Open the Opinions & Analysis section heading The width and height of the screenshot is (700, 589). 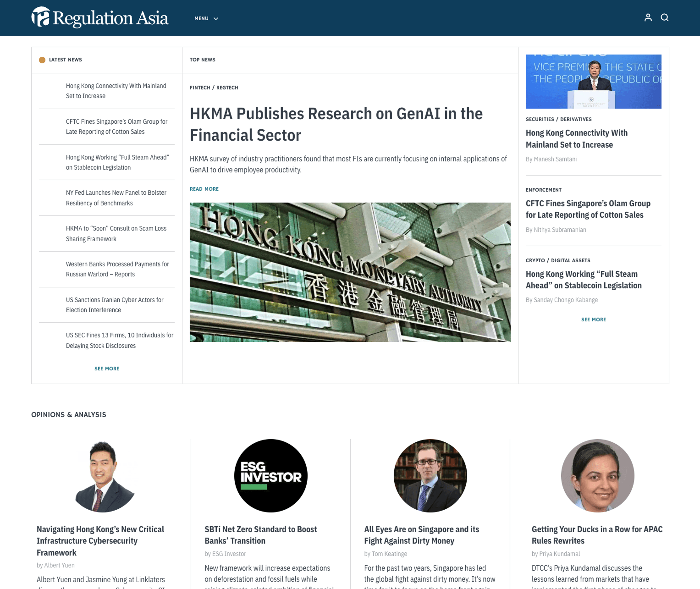[69, 415]
